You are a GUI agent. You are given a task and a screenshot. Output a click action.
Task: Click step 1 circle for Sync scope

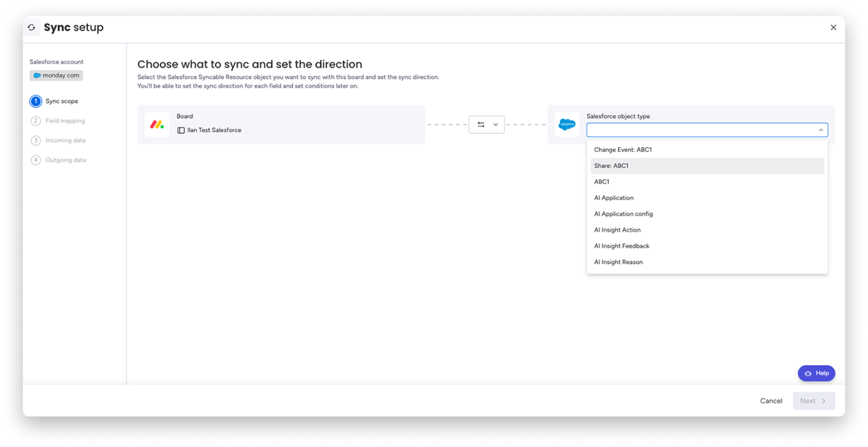pyautogui.click(x=36, y=101)
